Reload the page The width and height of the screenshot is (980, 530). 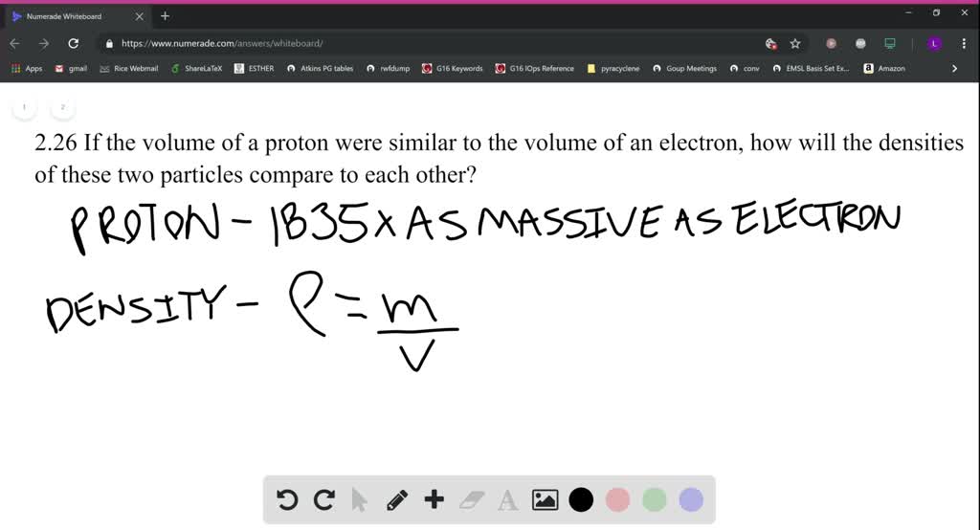click(74, 43)
